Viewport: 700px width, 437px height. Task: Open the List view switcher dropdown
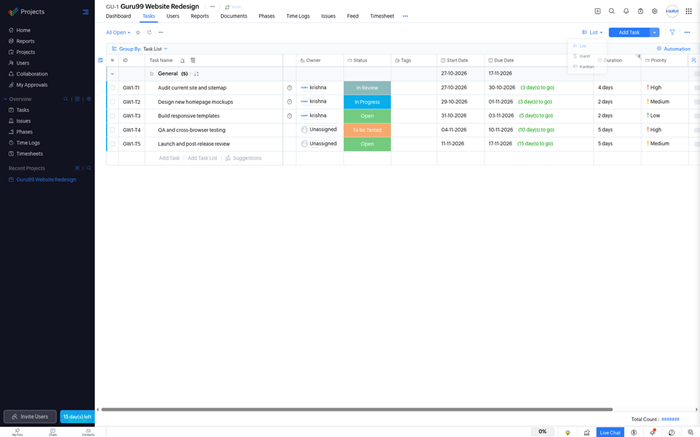pyautogui.click(x=592, y=33)
